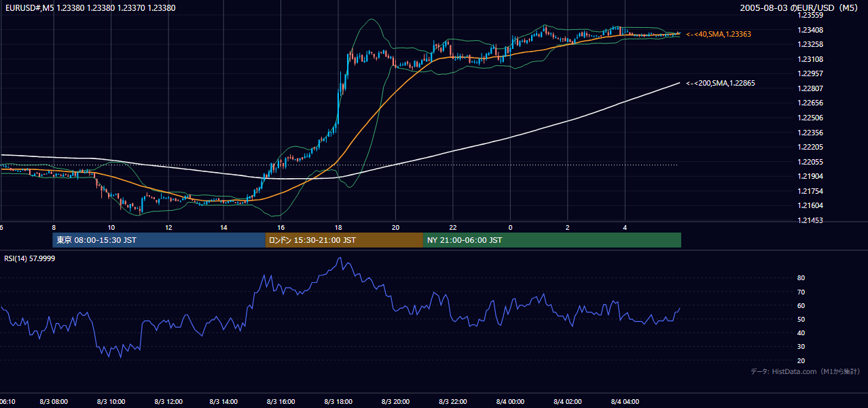Click hour label 0 under price chart
The height and width of the screenshot is (408, 868).
[x=510, y=227]
